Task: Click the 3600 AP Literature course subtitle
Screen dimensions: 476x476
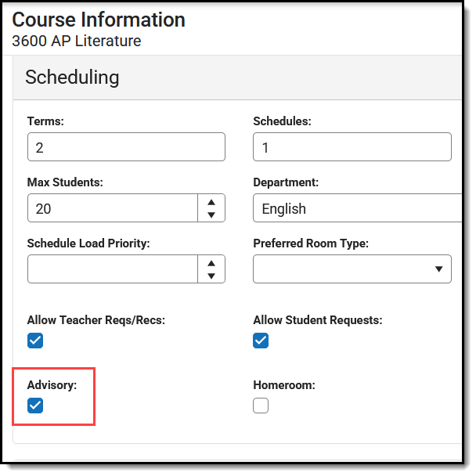Action: [x=77, y=41]
